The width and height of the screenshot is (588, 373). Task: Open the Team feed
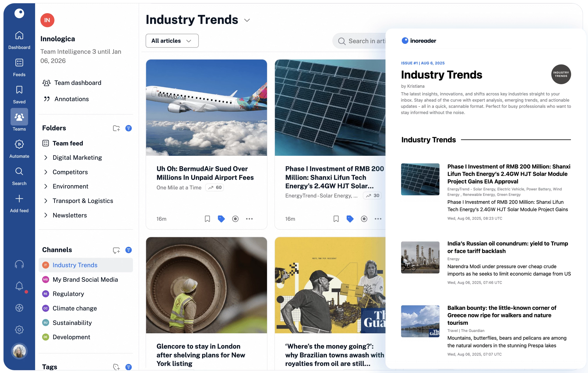pyautogui.click(x=63, y=143)
